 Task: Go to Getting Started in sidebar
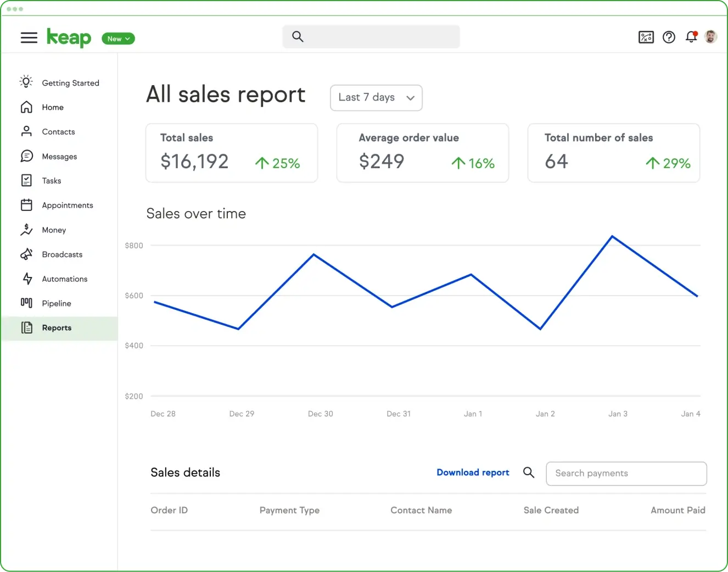(70, 83)
